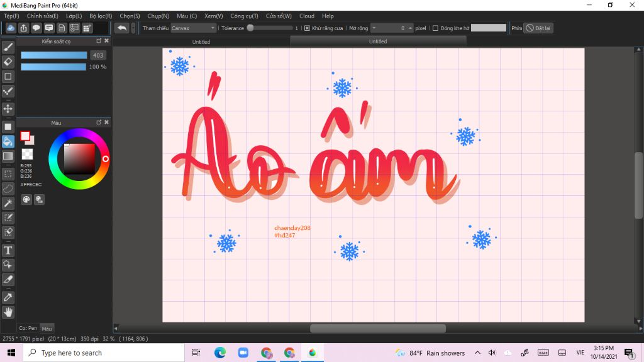Viewport: 644px width, 362px height.
Task: Select the Fill rectangle tool
Action: (8, 127)
